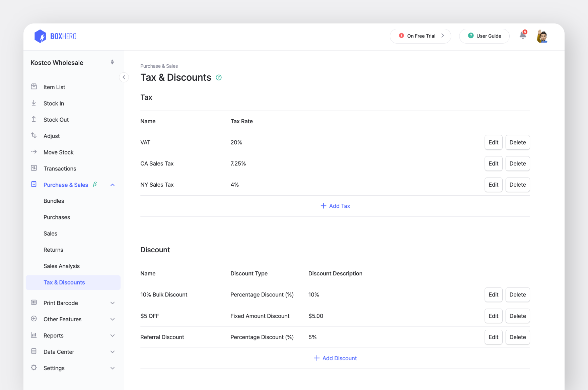This screenshot has width=588, height=390.
Task: Click the notification bell icon
Action: (x=523, y=36)
